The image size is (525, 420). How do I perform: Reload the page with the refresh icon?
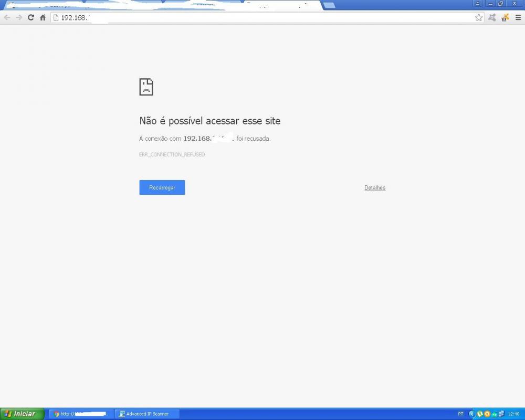(31, 17)
